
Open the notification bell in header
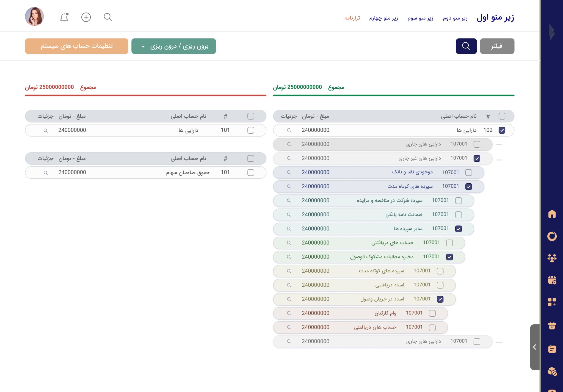tap(64, 17)
